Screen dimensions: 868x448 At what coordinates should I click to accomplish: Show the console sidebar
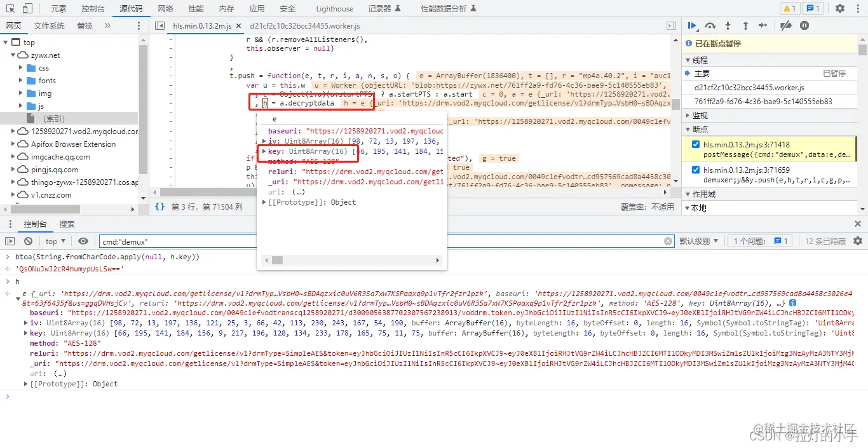coord(10,241)
